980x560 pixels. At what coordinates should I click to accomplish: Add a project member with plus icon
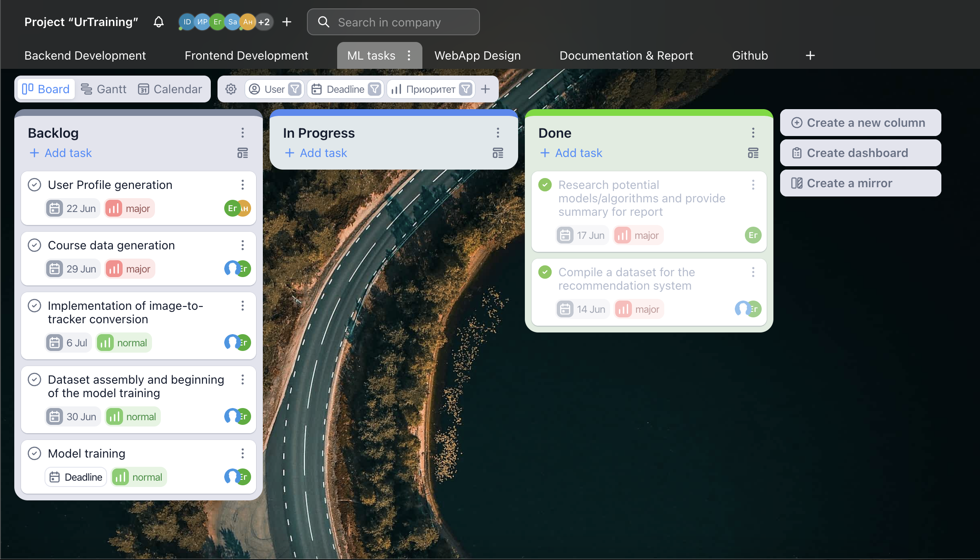[x=287, y=22]
